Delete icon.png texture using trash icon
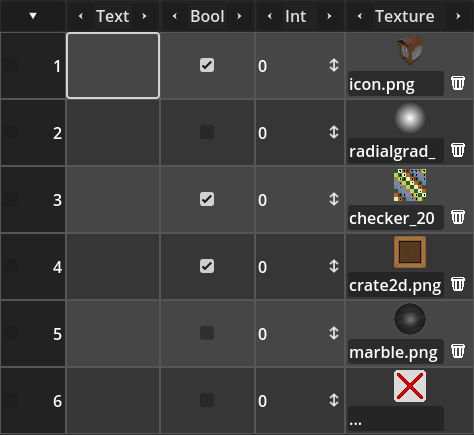 [458, 83]
